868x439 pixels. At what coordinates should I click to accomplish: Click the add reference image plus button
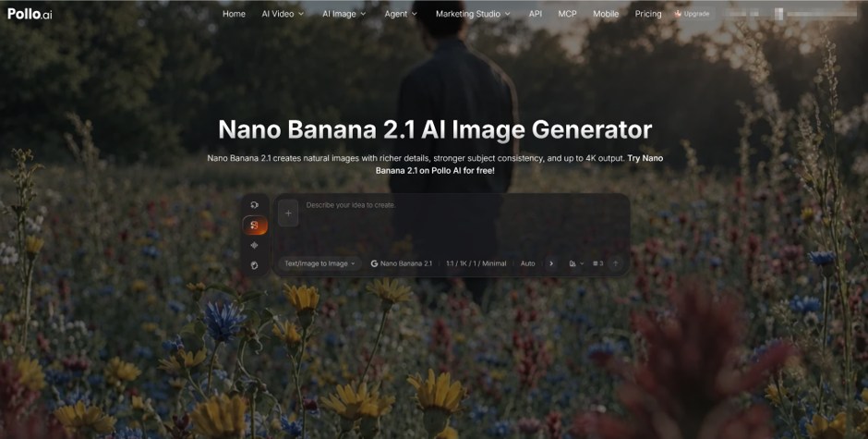pos(288,213)
